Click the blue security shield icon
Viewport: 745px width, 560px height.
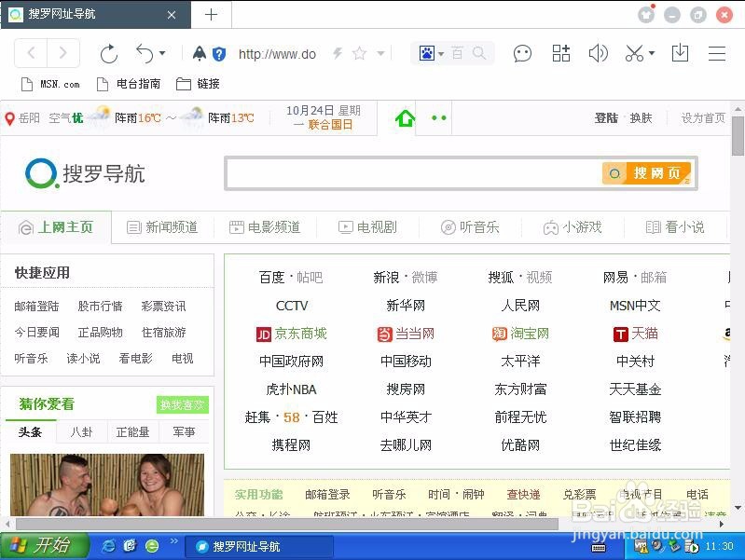[x=219, y=54]
